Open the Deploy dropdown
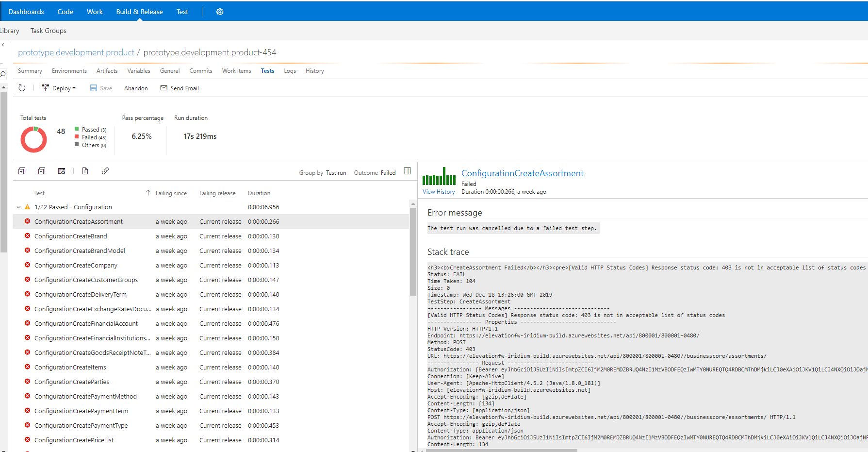This screenshot has width=868, height=452. point(59,88)
